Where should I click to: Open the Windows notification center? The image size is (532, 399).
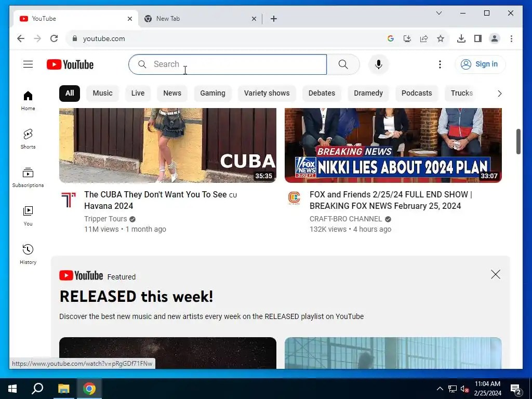tap(516, 389)
